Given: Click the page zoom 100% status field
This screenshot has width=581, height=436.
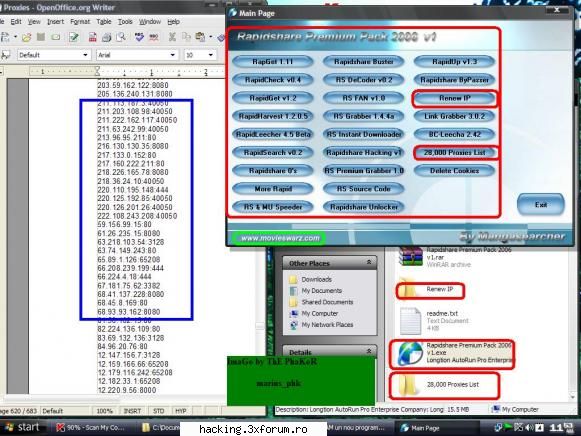Looking at the screenshot, I should [104, 411].
